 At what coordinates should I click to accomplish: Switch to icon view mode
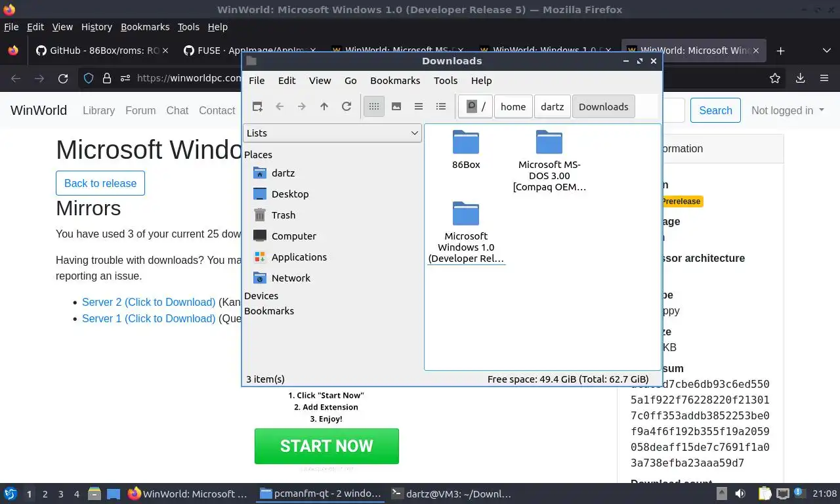(x=374, y=106)
